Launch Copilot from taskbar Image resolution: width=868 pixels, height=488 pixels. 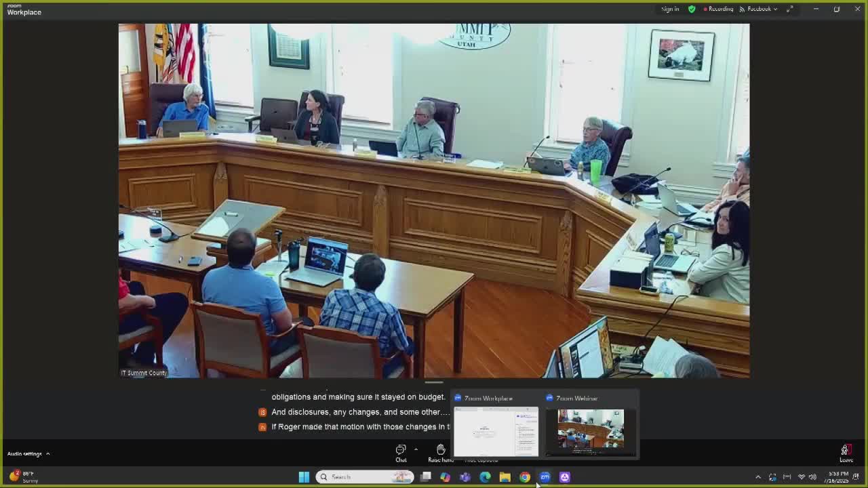tap(446, 477)
